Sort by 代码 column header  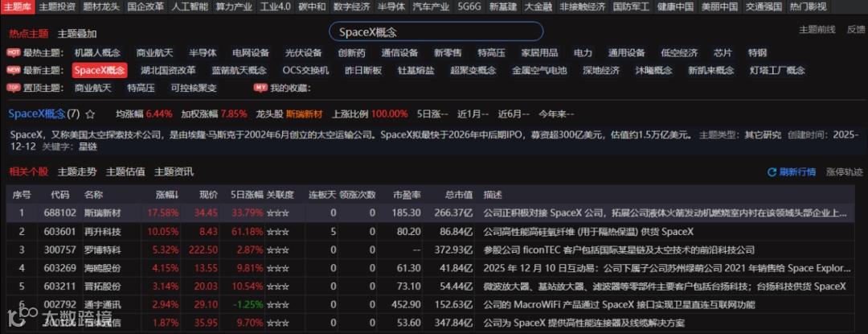pyautogui.click(x=60, y=195)
